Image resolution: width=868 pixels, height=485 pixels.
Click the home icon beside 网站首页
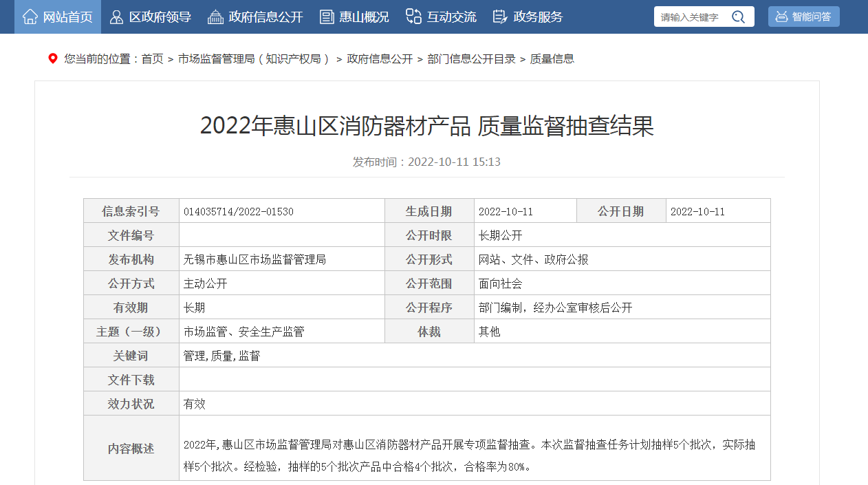pos(30,17)
